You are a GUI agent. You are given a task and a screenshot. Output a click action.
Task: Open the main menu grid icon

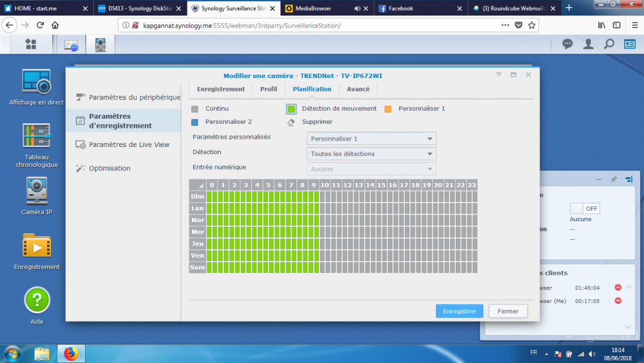pos(30,44)
